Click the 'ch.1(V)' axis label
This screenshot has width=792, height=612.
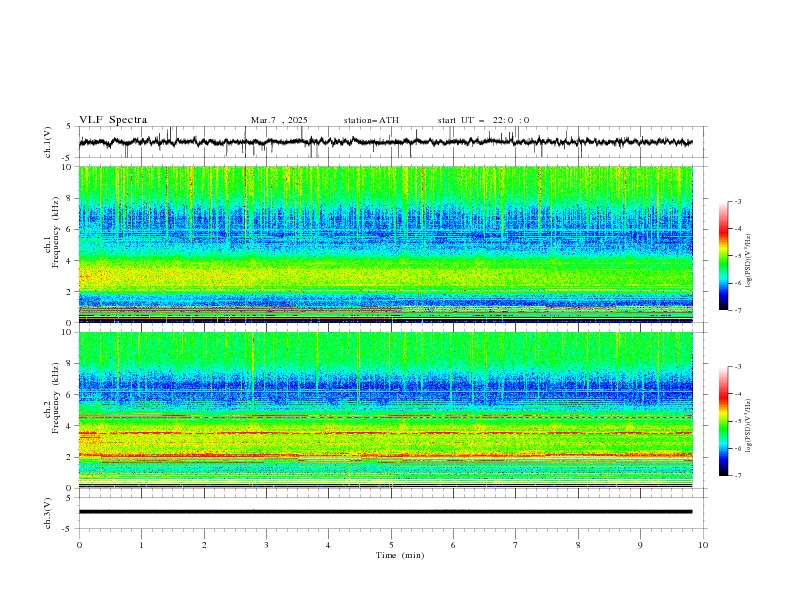[48, 142]
